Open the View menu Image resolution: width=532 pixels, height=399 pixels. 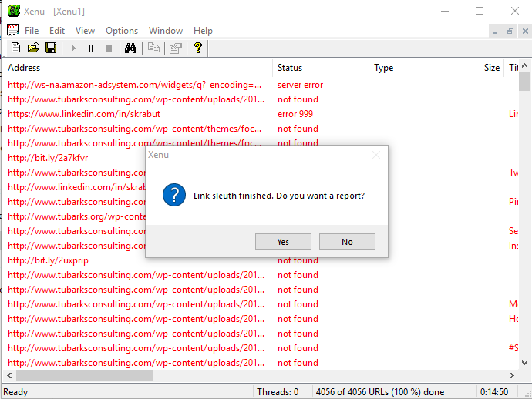[85, 31]
